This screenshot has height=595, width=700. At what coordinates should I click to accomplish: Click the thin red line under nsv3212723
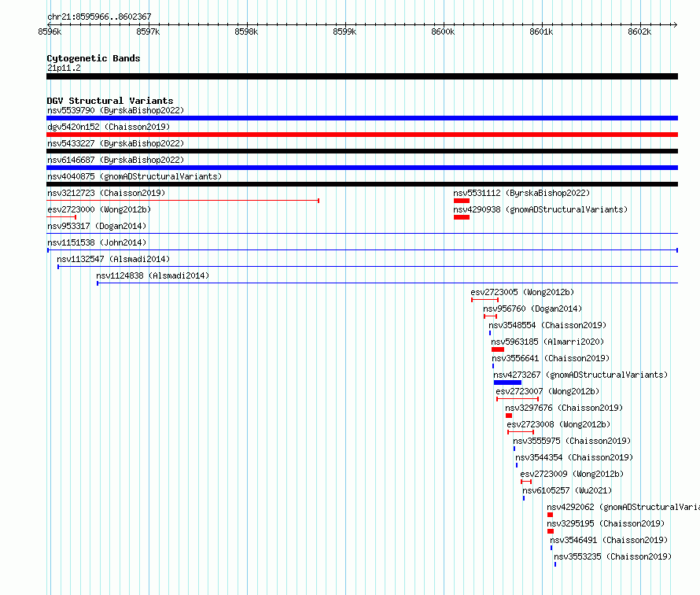point(182,201)
